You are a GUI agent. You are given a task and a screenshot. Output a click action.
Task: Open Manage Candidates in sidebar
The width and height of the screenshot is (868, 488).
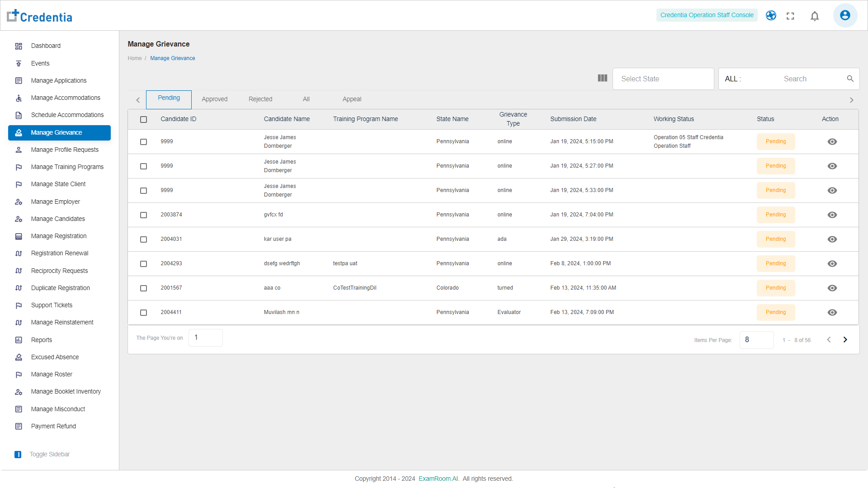[58, 219]
